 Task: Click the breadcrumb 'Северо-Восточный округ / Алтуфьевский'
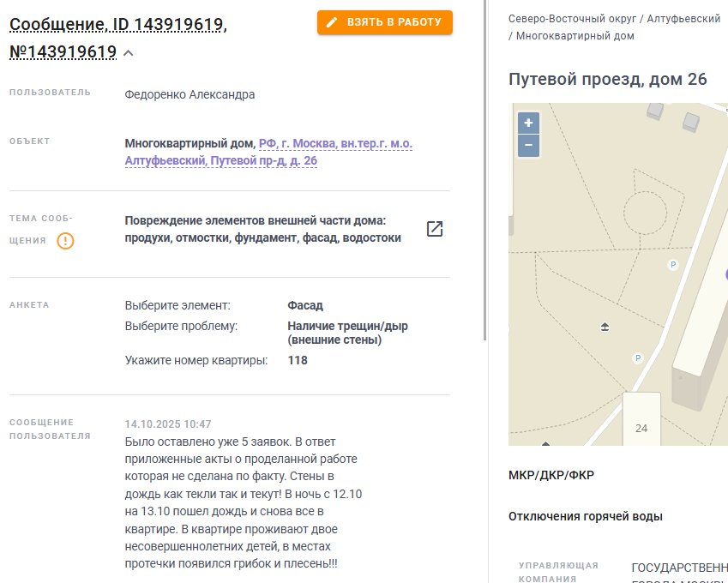tap(614, 19)
